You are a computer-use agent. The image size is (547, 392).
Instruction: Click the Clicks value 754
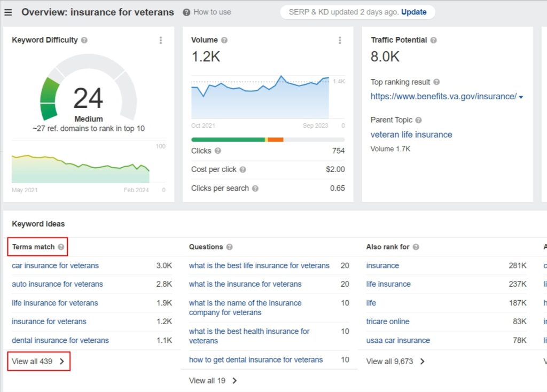coord(338,151)
